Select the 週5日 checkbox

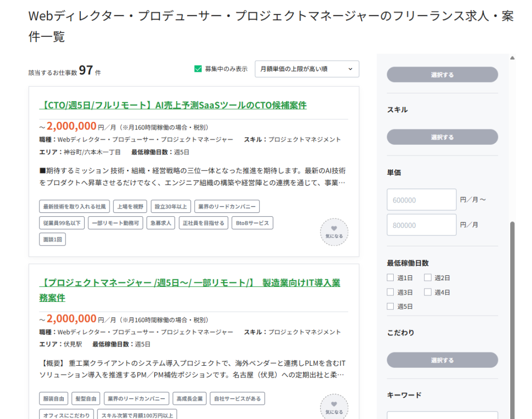click(x=390, y=306)
